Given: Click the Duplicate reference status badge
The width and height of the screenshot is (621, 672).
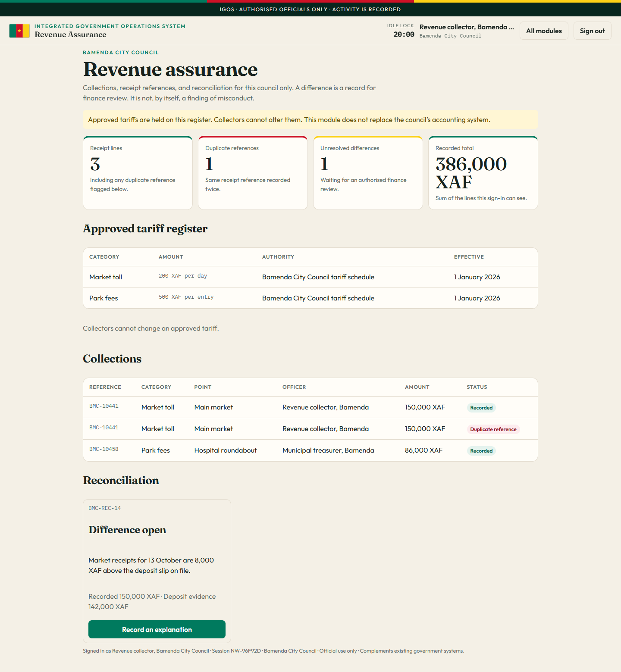Looking at the screenshot, I should (x=493, y=429).
